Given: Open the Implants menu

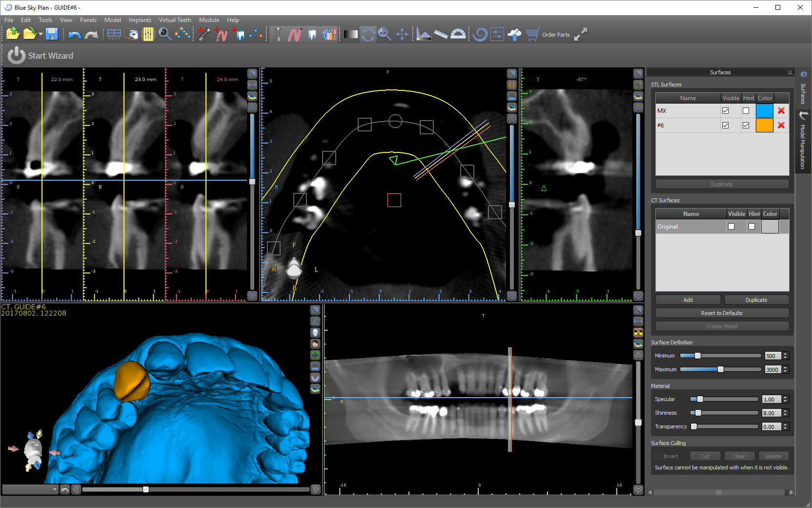Looking at the screenshot, I should click(140, 20).
